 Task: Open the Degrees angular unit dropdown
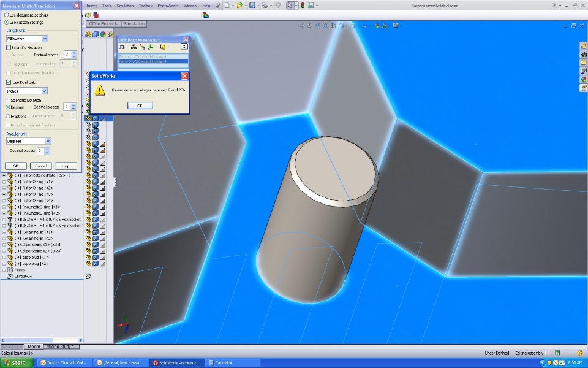[x=48, y=141]
